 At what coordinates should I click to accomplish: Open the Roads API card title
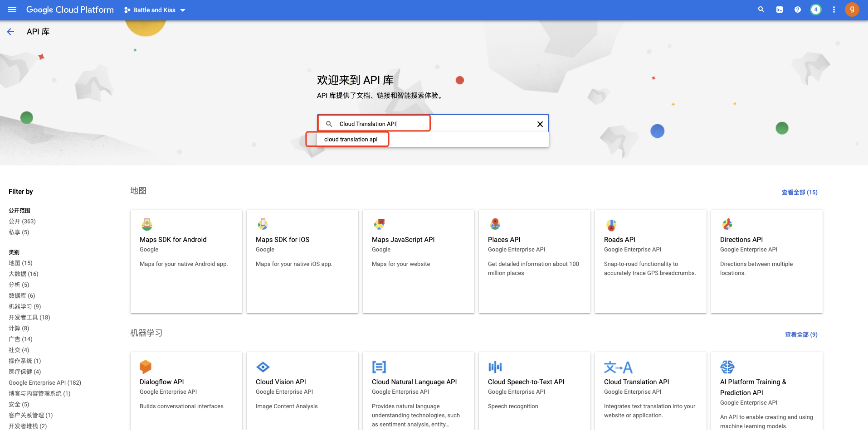pos(619,240)
